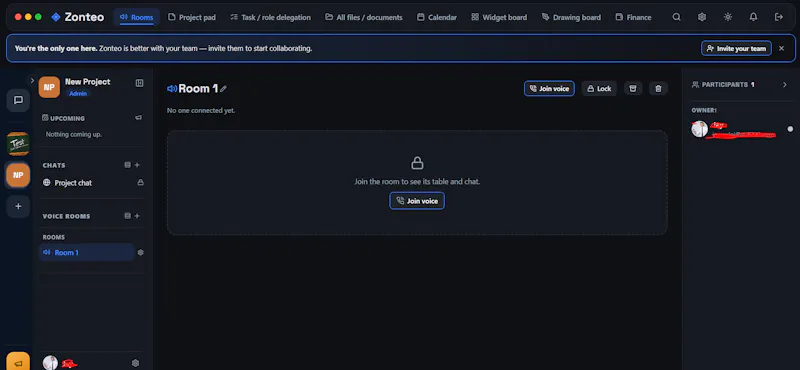Click the yellow megaphone button at bottom left

(x=18, y=362)
